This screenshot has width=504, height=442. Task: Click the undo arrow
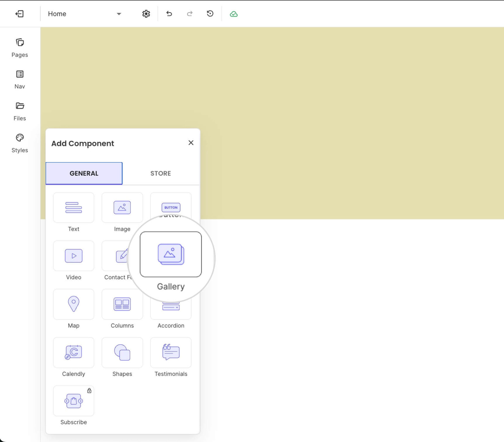(x=169, y=14)
